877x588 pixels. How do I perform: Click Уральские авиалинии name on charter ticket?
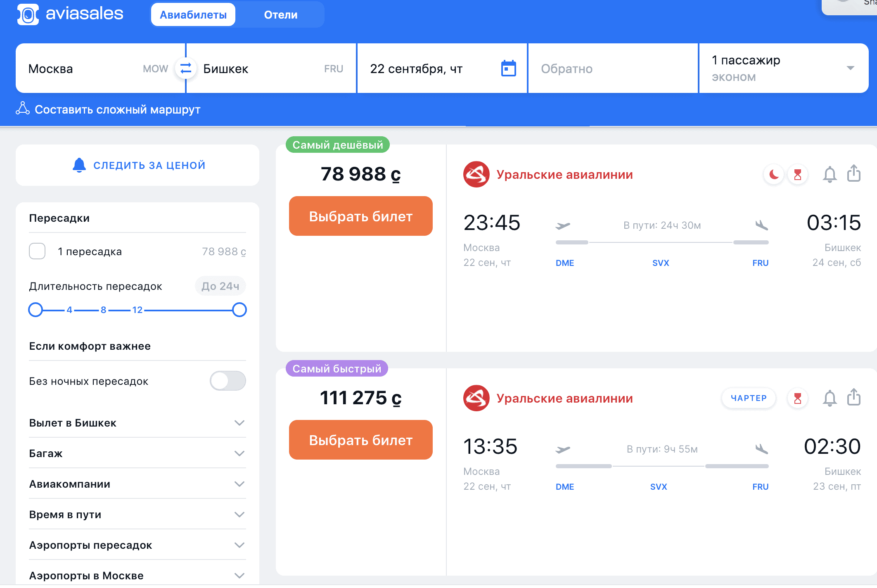pyautogui.click(x=564, y=398)
